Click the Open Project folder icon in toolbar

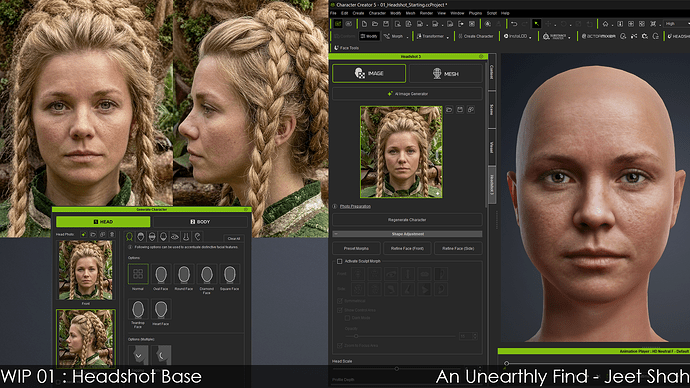pyautogui.click(x=375, y=24)
